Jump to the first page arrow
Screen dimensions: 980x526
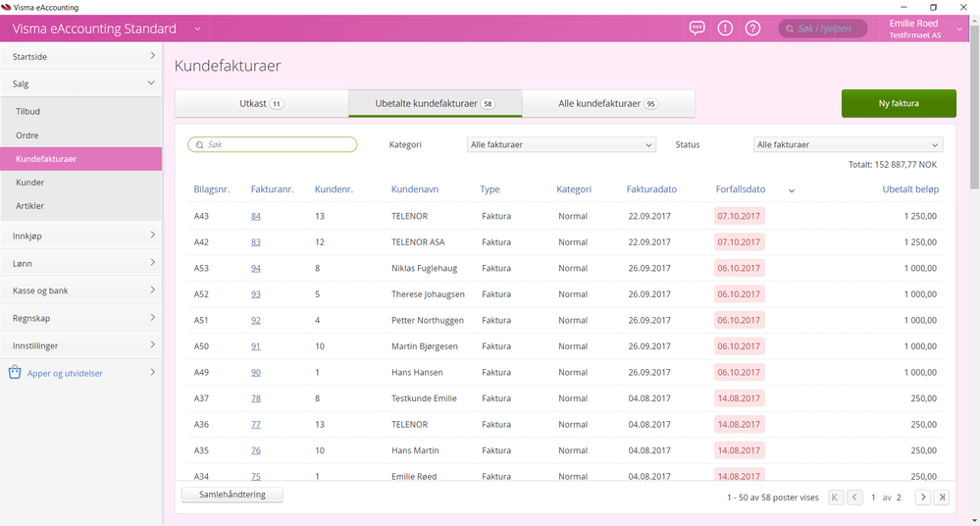click(x=836, y=498)
